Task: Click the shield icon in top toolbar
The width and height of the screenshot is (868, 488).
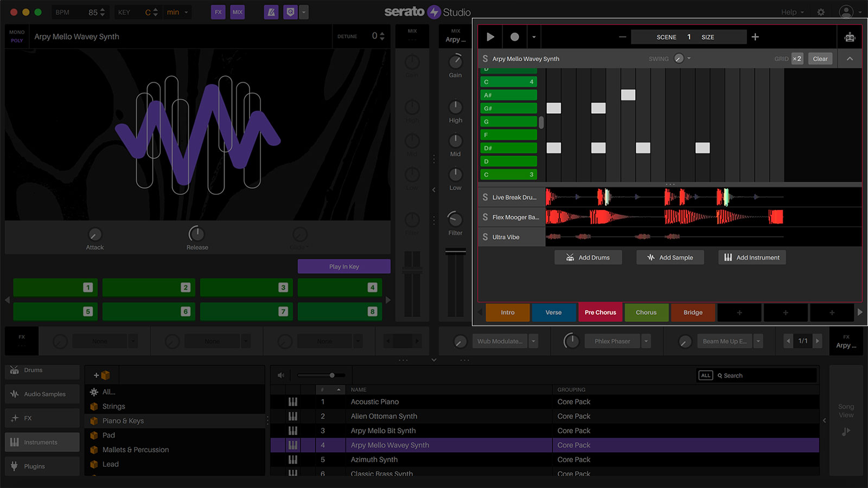Action: [291, 12]
